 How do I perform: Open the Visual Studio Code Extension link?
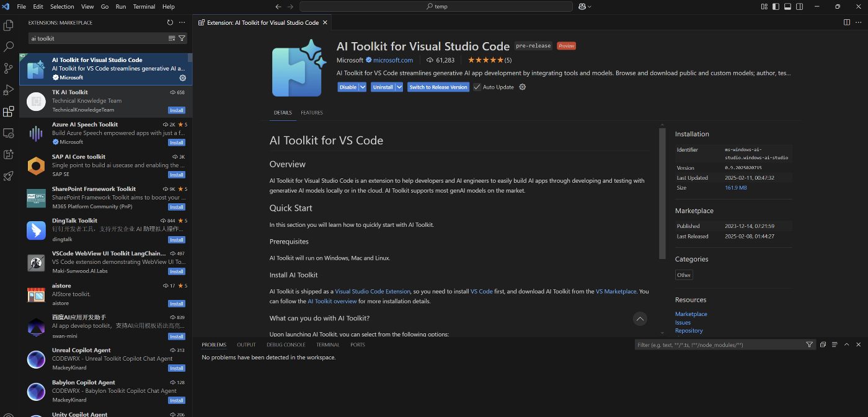pos(373,291)
